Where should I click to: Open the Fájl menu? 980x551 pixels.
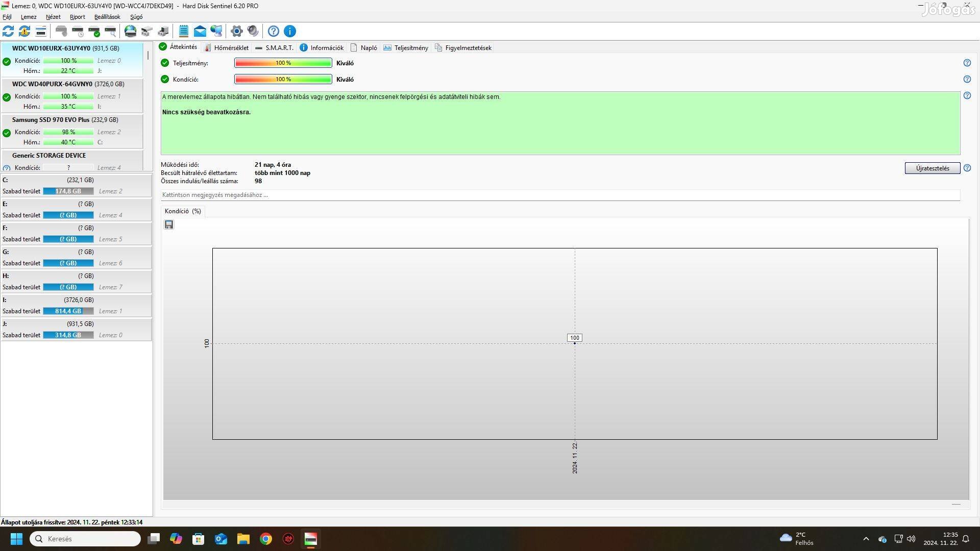[x=7, y=17]
